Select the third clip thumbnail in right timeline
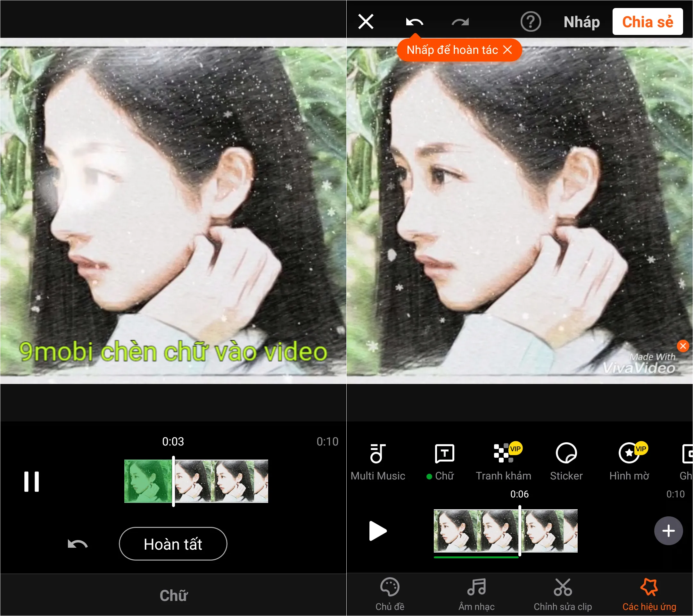The width and height of the screenshot is (693, 616). pos(542,531)
